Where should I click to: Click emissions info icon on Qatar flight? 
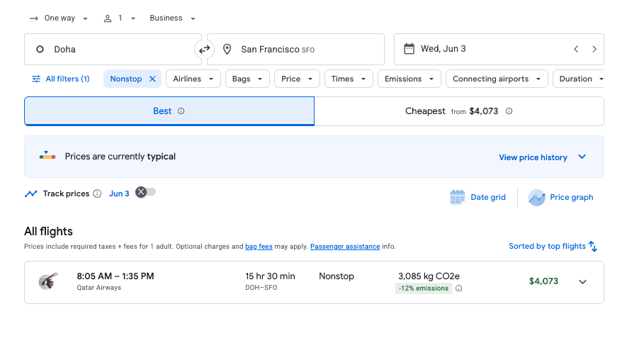tap(458, 288)
